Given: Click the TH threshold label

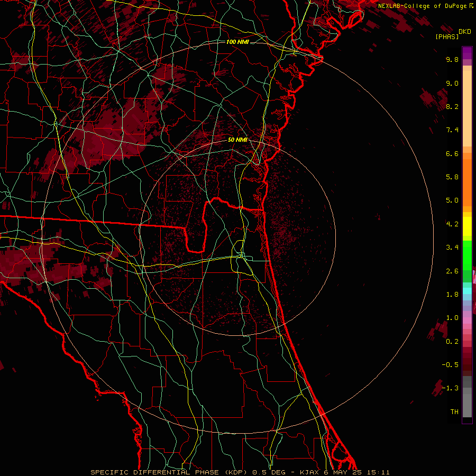Looking at the screenshot, I should pos(454,412).
